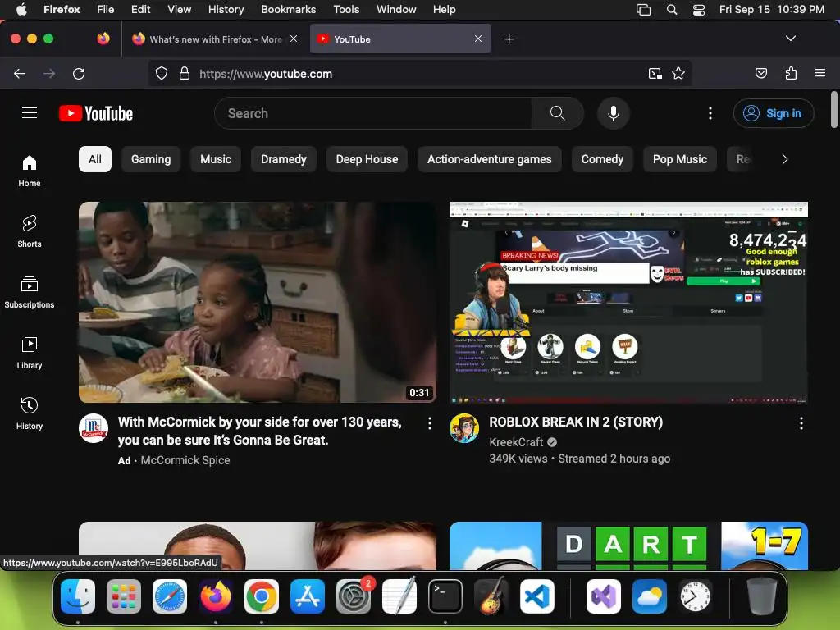Select the Deep House chip
840x630 pixels.
(x=367, y=159)
